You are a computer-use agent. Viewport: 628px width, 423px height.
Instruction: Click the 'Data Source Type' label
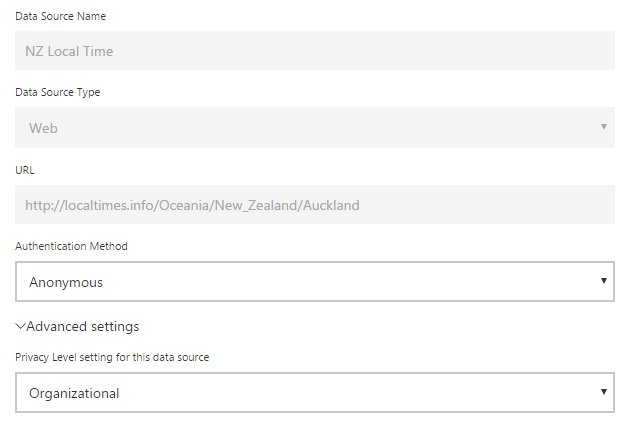coord(57,93)
